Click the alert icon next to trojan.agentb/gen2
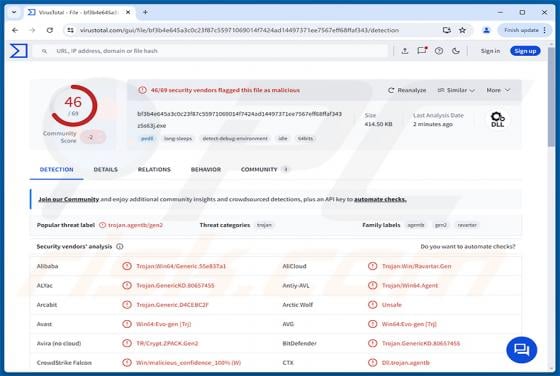Screen dimensions: 560x376 click(102, 225)
